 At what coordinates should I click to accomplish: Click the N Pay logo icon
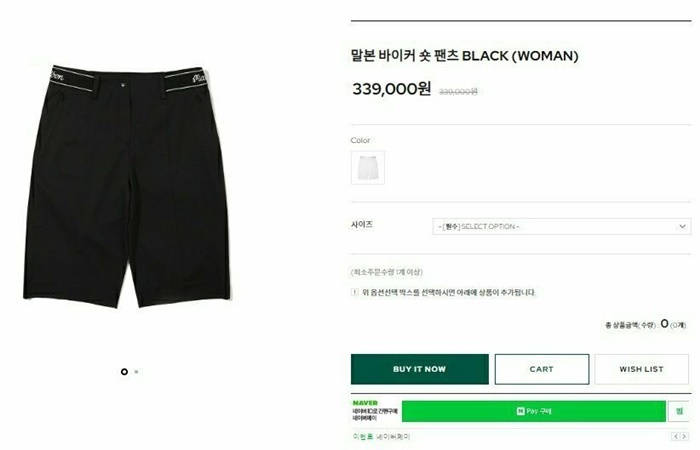[x=521, y=411]
